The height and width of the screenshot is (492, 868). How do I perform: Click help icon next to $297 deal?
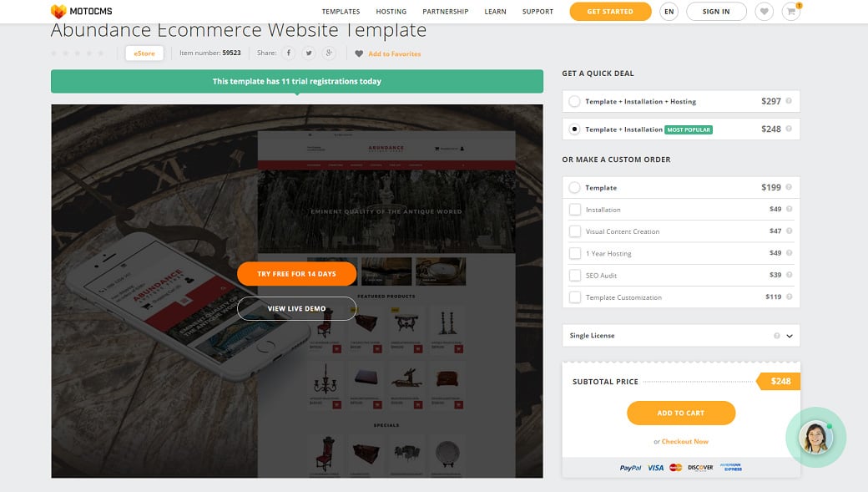click(789, 101)
